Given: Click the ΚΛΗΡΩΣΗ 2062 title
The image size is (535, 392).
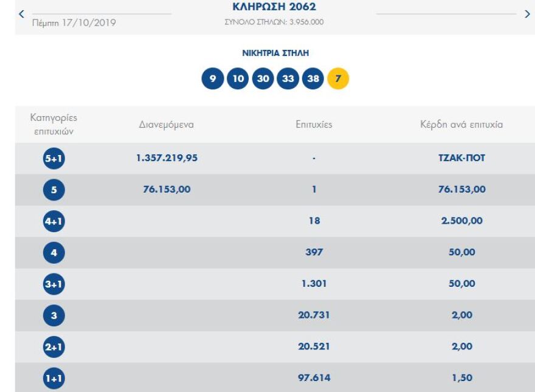Looking at the screenshot, I should (x=274, y=7).
